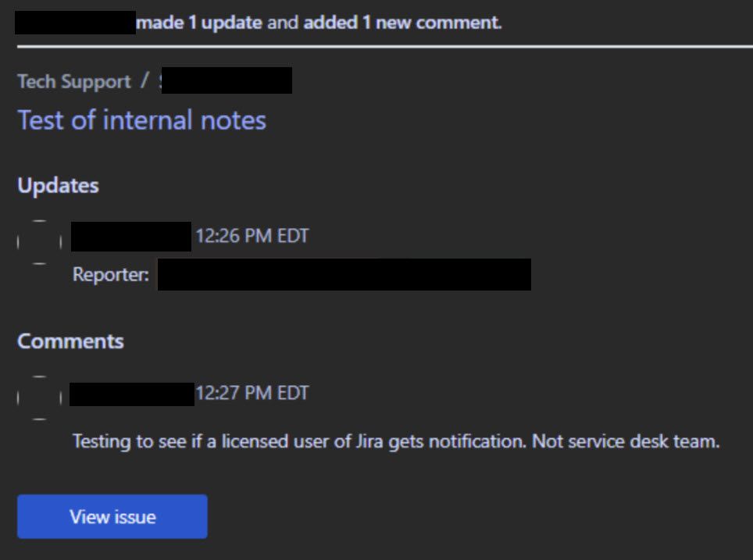Click the slash separator in the breadcrumb
The height and width of the screenshot is (560, 753).
click(145, 81)
